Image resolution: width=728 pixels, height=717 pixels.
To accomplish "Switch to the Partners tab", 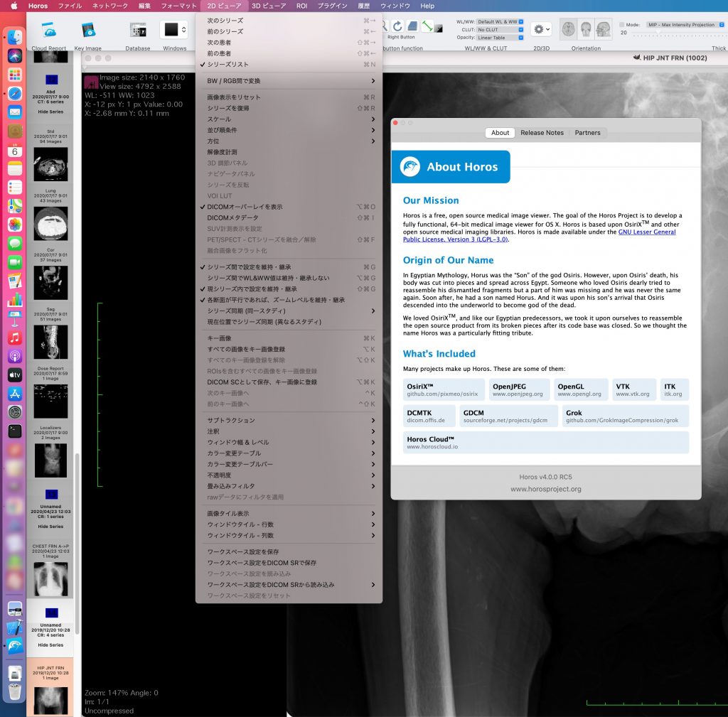I will tap(587, 133).
